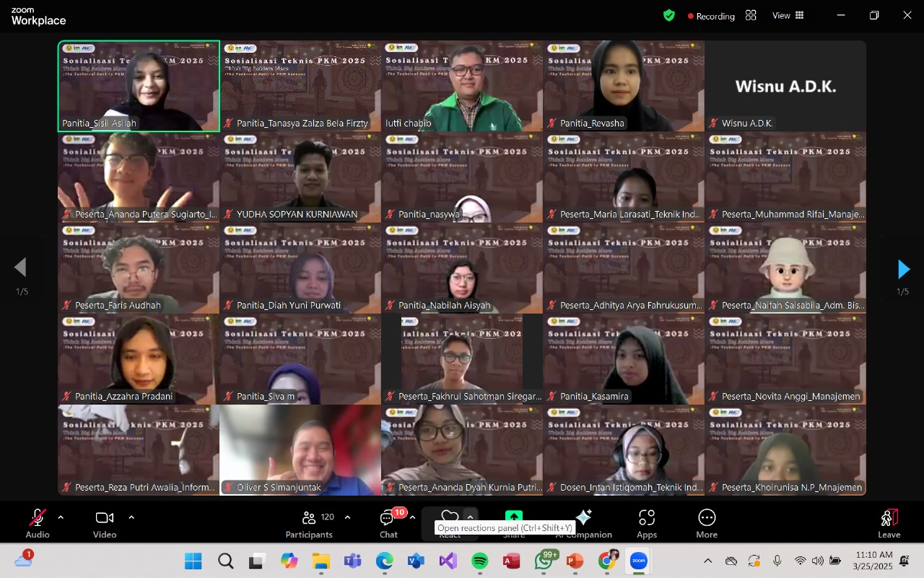Viewport: 924px width, 578px height.
Task: Open the Apps panel
Action: click(x=647, y=523)
